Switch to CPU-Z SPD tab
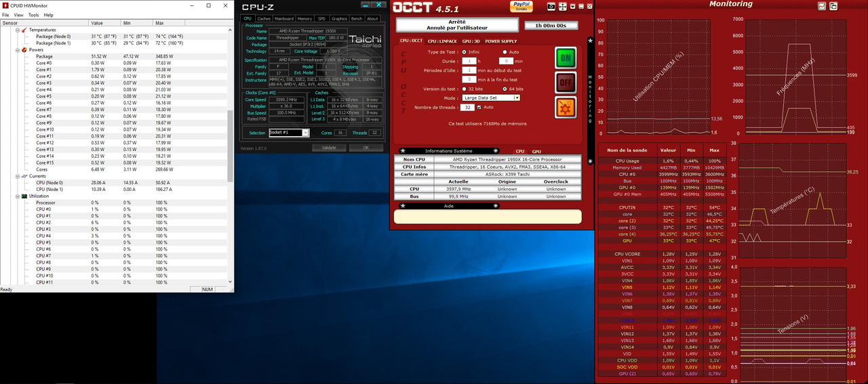Viewport: 868px width, 384px height. click(321, 19)
